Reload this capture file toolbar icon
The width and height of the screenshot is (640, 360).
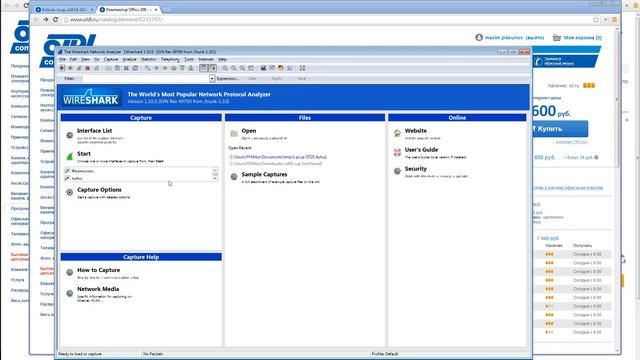pos(135,68)
